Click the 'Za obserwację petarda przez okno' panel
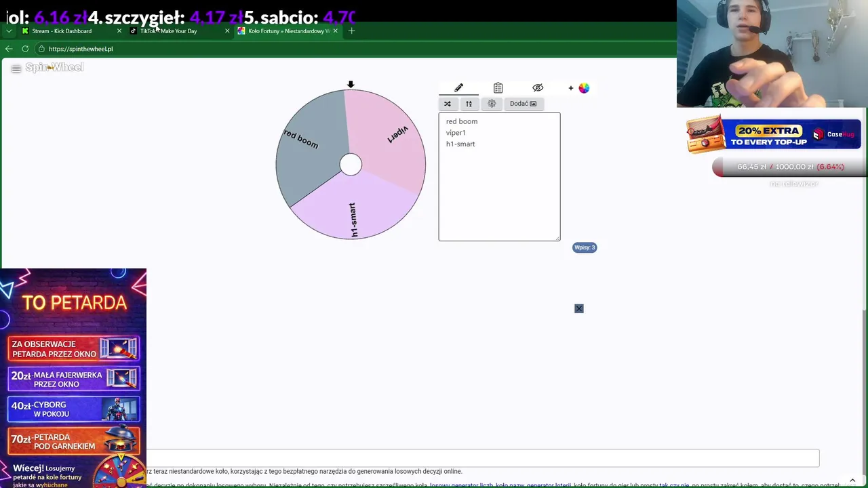 tap(73, 349)
